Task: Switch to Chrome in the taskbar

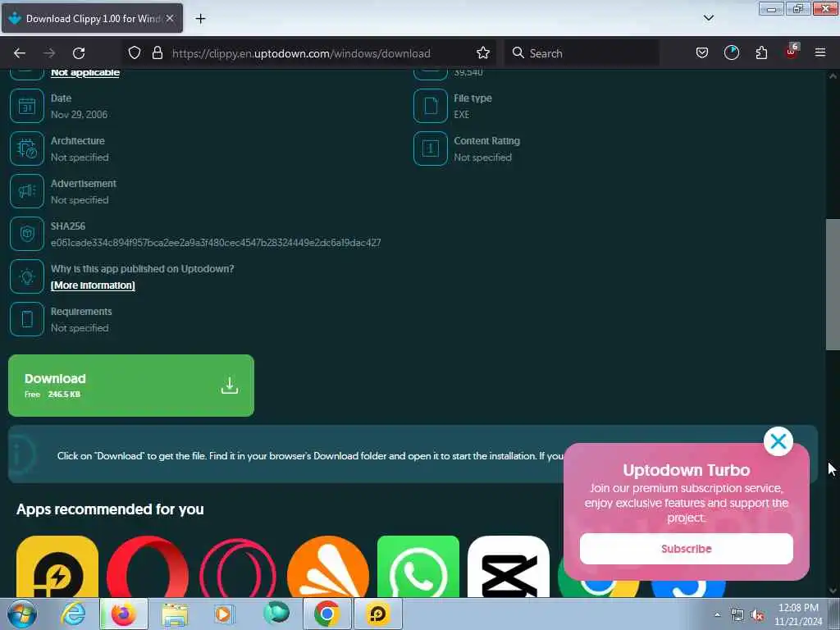Action: click(326, 614)
